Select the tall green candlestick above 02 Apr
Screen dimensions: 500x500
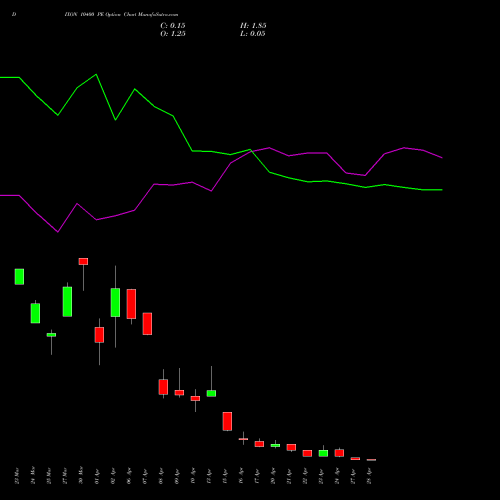pos(115,302)
